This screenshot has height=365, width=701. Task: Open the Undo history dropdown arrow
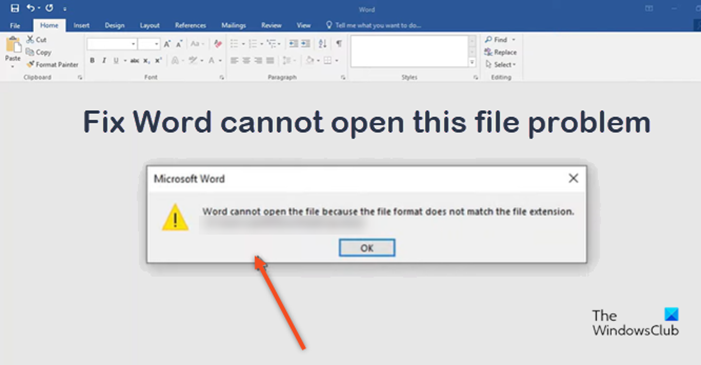(39, 8)
